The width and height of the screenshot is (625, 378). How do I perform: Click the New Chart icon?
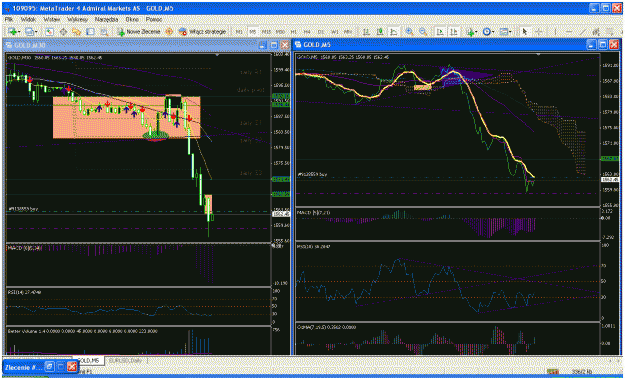tap(13, 32)
